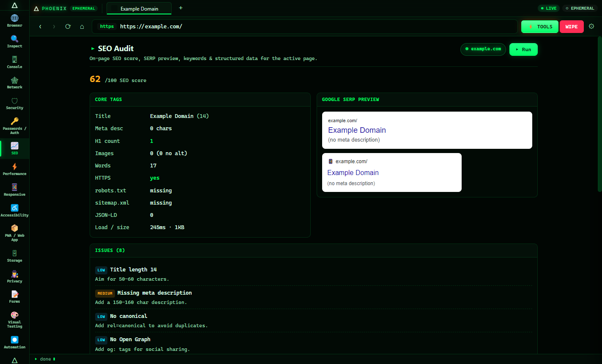Go back with the left arrow

40,27
